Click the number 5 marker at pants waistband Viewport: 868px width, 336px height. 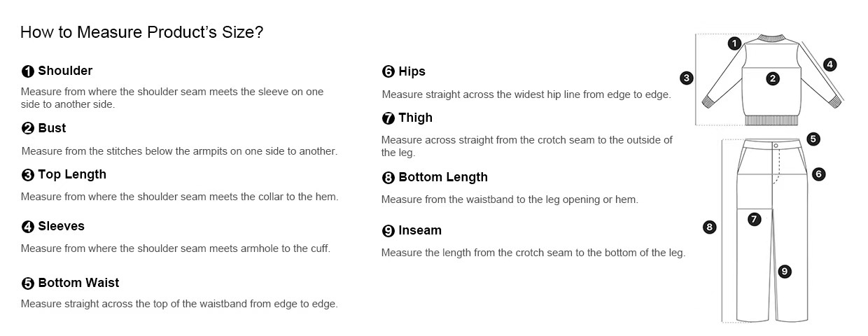(x=813, y=139)
